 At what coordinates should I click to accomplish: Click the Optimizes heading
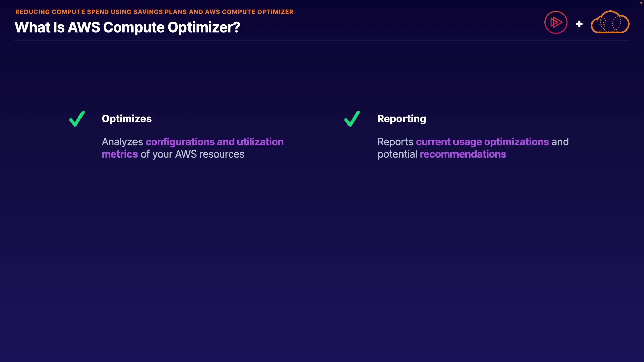[126, 119]
